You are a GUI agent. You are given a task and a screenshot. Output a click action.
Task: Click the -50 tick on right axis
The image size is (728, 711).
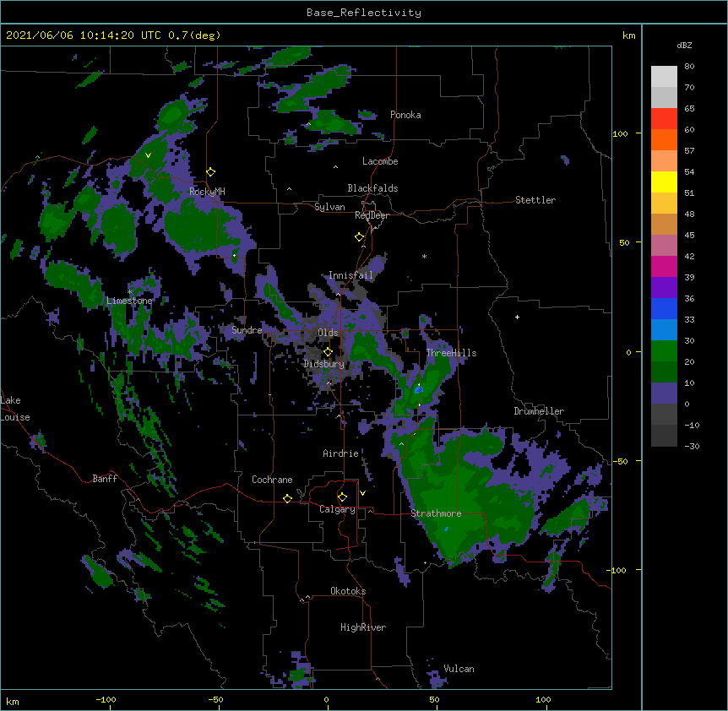coord(620,461)
